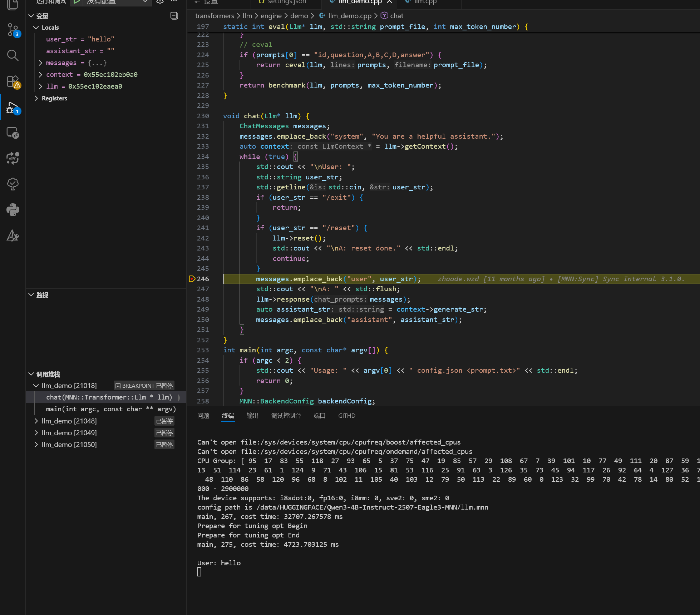Click the collapse-all icon in variables header
Image resolution: width=700 pixels, height=615 pixels.
click(x=174, y=15)
